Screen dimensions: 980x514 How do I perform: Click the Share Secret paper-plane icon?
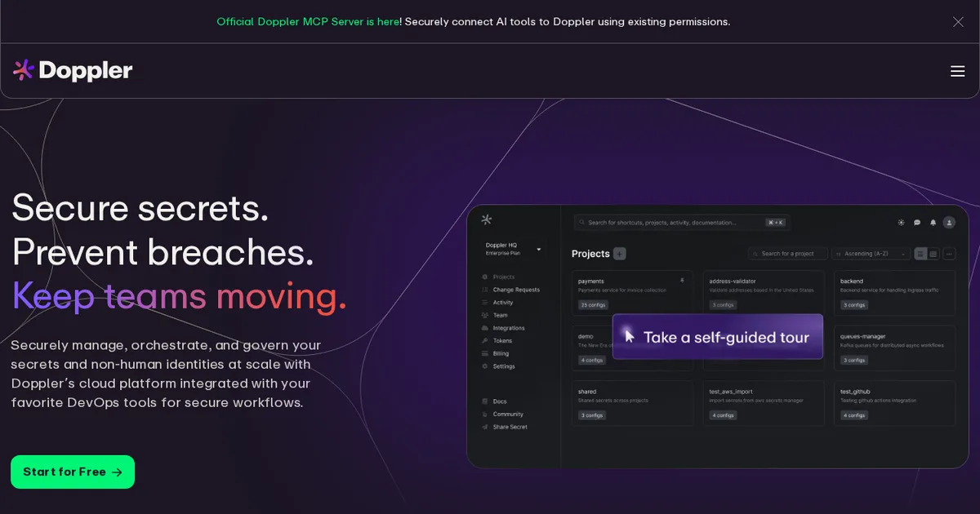485,427
